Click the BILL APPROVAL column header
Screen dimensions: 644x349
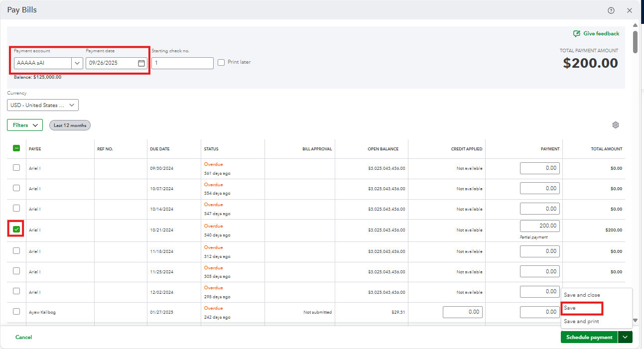tap(317, 149)
